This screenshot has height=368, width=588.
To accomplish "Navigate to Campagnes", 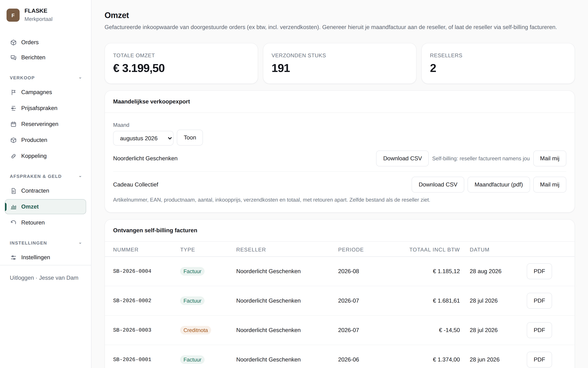I will click(46, 92).
